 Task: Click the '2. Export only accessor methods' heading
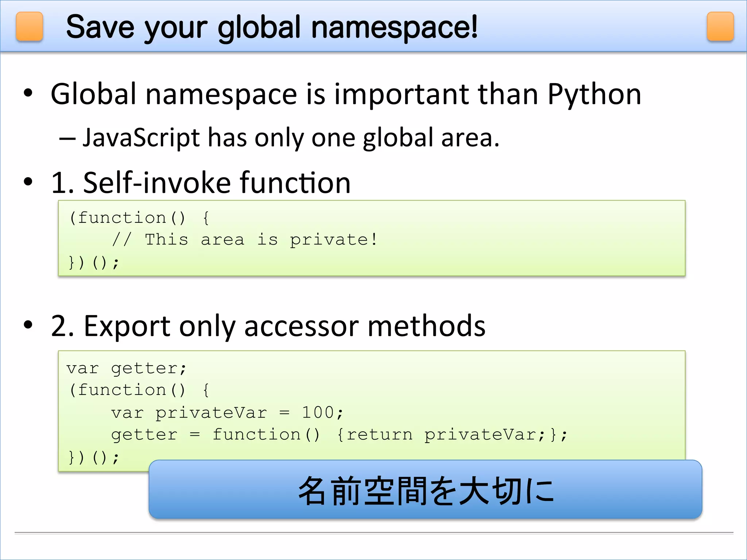click(x=268, y=326)
